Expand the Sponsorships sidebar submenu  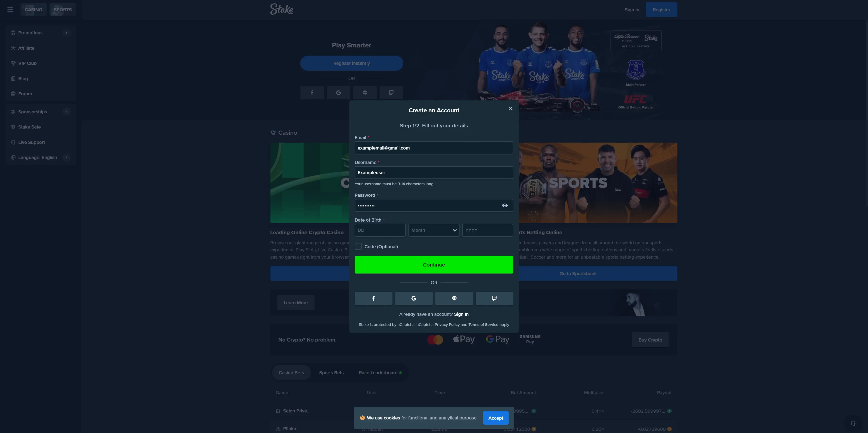[66, 112]
